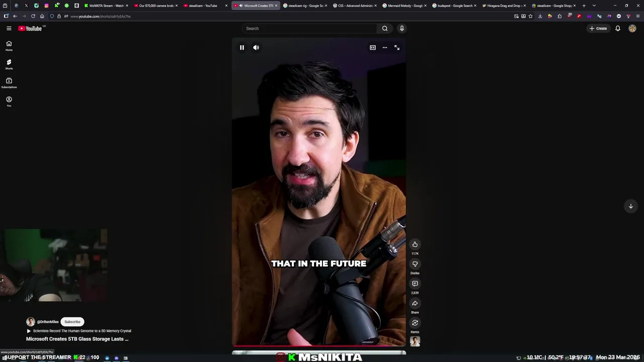Start voice search with microphone

coord(401,29)
